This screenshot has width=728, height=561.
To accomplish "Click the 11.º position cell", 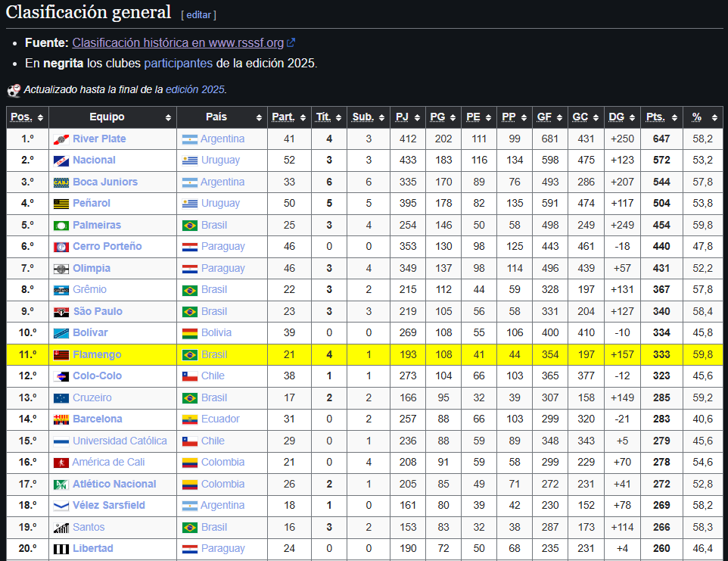I will (27, 355).
